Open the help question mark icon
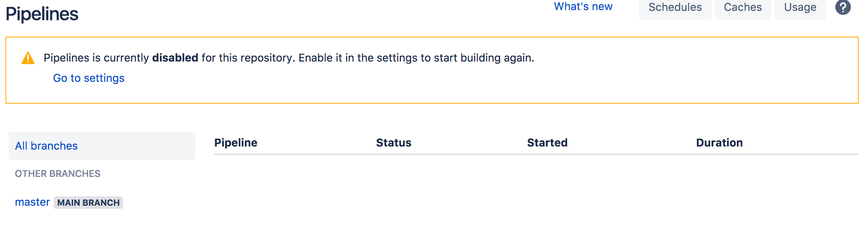Viewport: 868px width, 226px height. (843, 7)
